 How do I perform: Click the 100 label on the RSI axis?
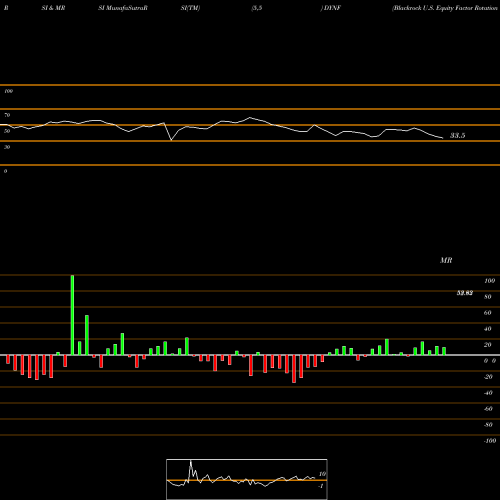coord(8,91)
